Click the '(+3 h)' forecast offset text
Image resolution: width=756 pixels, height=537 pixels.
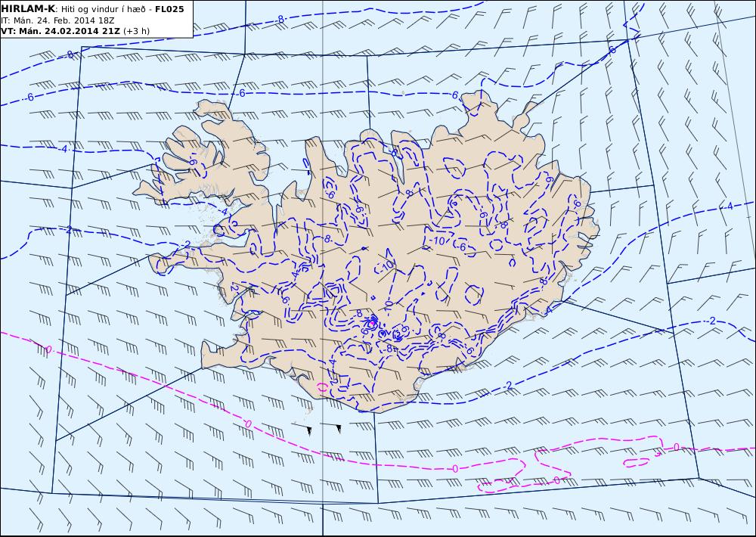click(136, 31)
